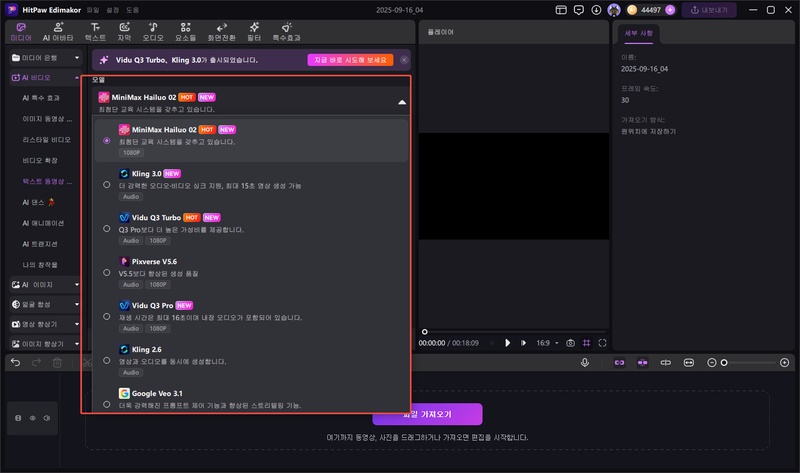The height and width of the screenshot is (473, 800).
Task: Select the Kling 3.0 radio button
Action: [x=107, y=184]
